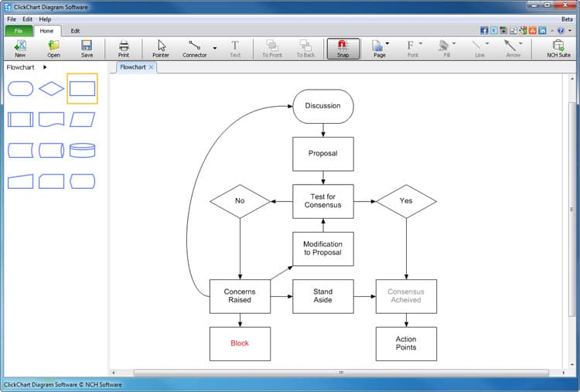Select the Pointer tool

coord(161,48)
